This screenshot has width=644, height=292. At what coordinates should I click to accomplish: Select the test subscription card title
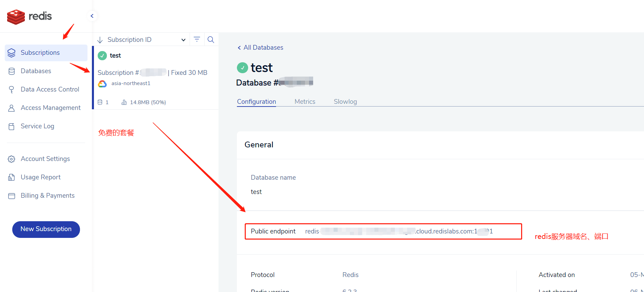pyautogui.click(x=115, y=55)
